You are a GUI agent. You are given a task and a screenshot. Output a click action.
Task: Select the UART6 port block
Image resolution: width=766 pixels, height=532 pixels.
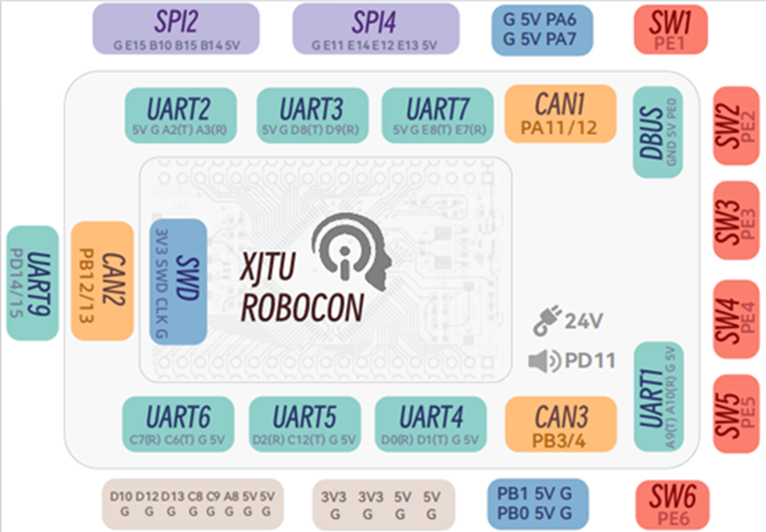tap(177, 425)
